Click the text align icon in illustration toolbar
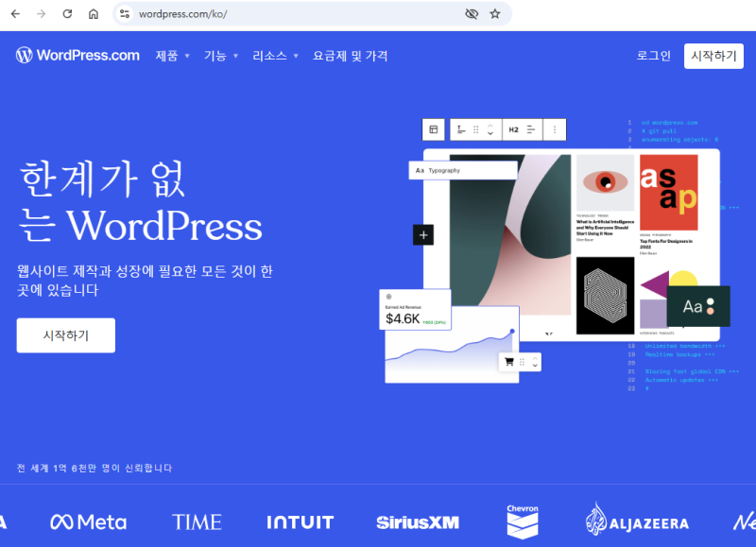Image resolution: width=756 pixels, height=547 pixels. coord(461,129)
